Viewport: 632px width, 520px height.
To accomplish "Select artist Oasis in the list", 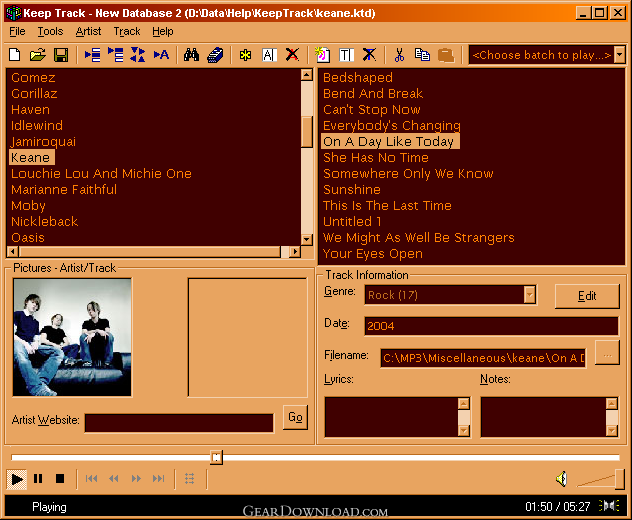I will (28, 237).
